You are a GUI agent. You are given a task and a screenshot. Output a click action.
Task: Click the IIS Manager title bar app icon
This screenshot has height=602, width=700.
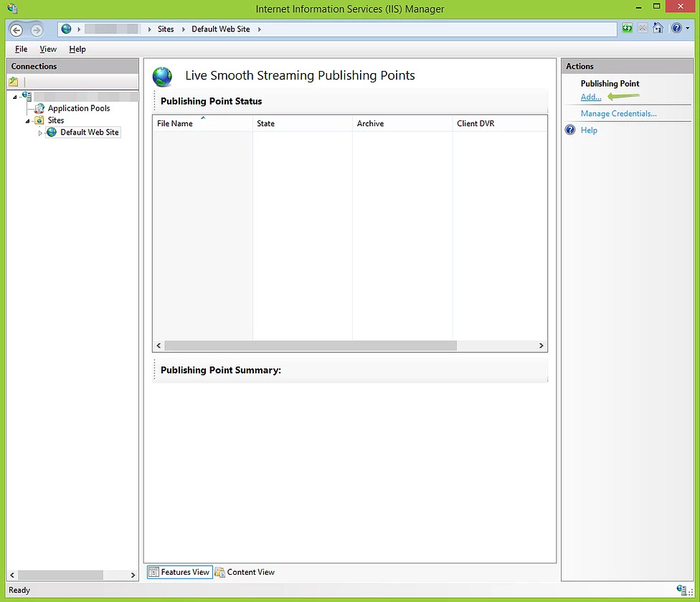click(12, 8)
